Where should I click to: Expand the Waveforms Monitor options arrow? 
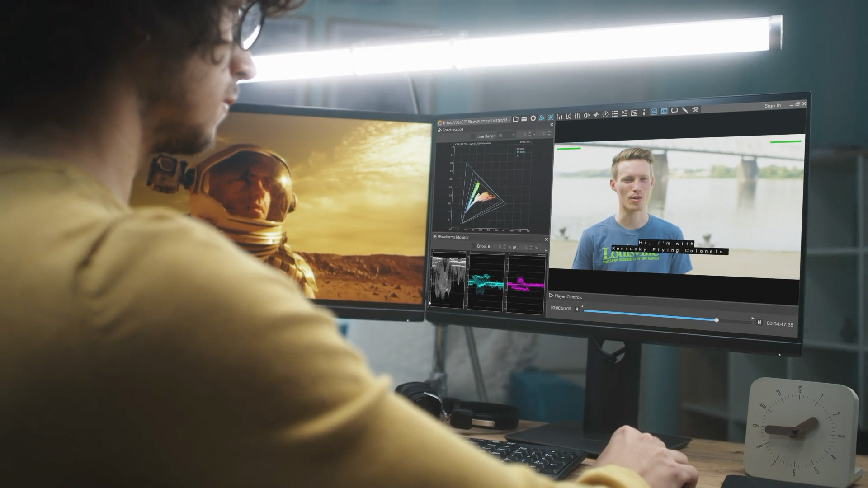point(546,250)
